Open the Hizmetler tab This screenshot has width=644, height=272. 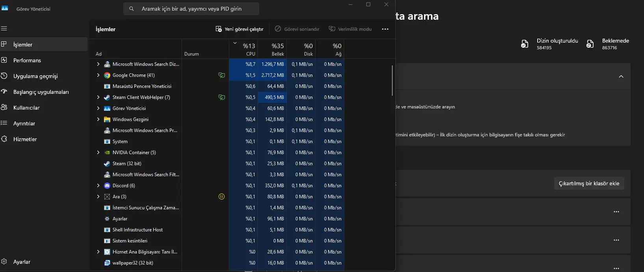click(x=44, y=139)
